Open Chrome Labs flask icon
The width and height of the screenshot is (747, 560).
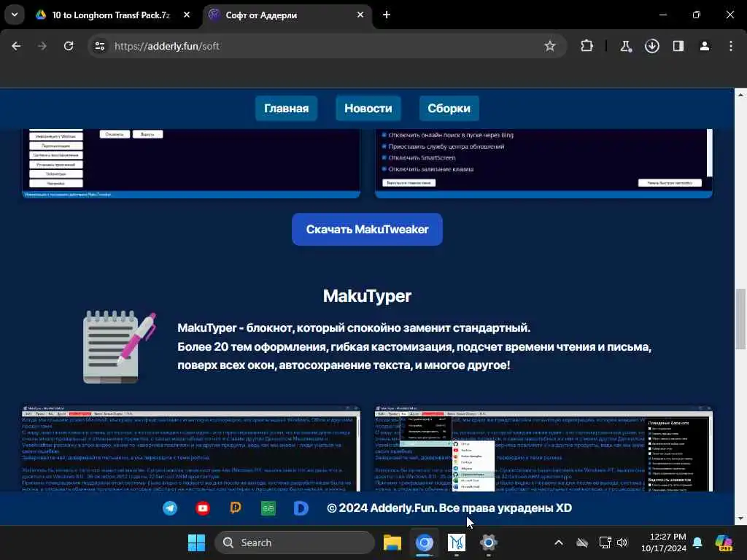click(x=625, y=46)
